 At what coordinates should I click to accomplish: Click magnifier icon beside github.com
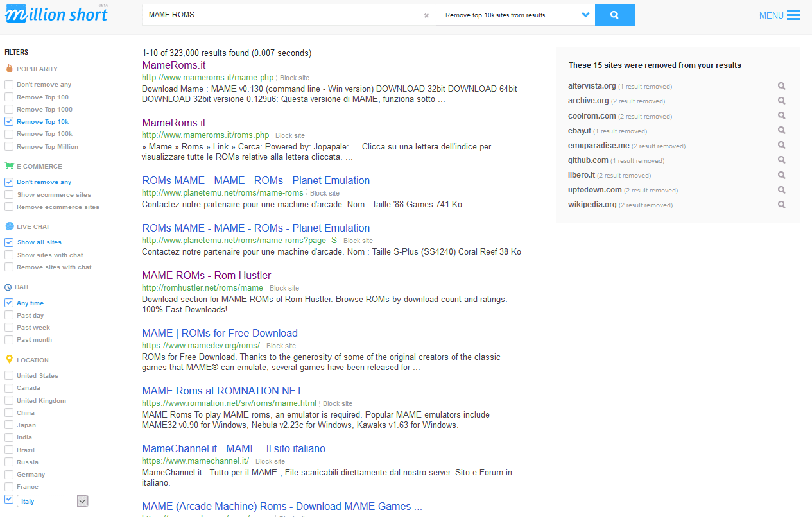[x=781, y=160]
